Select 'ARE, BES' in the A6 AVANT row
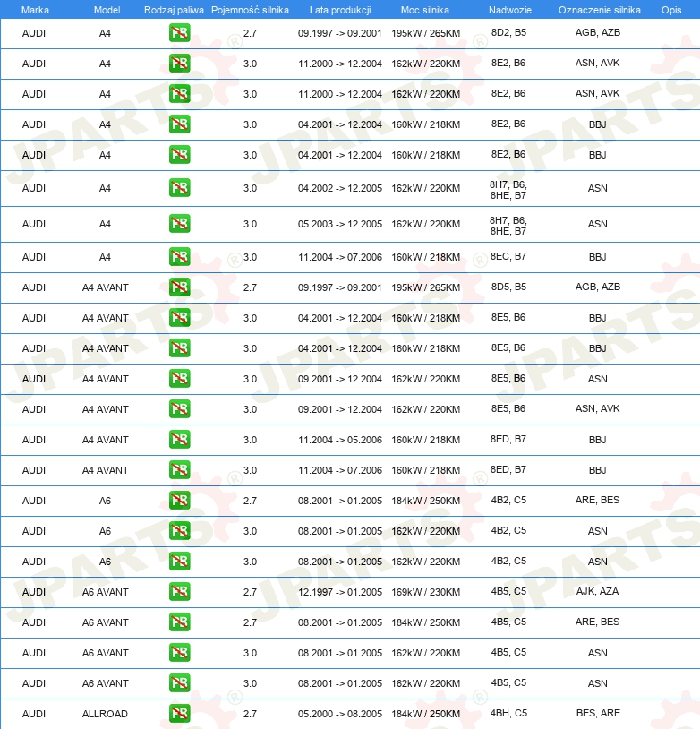This screenshot has height=729, width=700. pyautogui.click(x=598, y=622)
